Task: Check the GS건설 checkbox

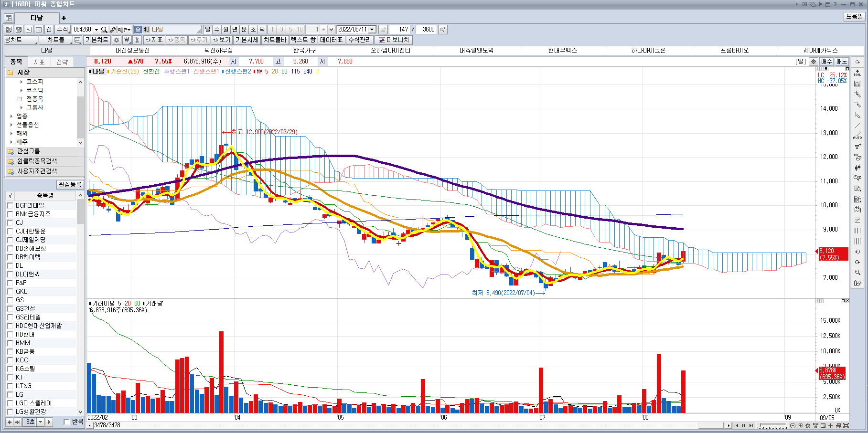Action: [10, 308]
